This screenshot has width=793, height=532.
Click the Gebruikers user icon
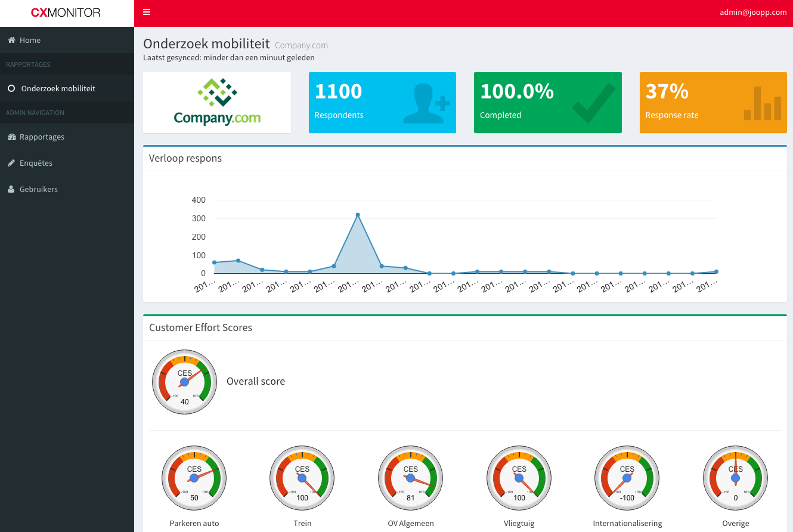point(11,190)
